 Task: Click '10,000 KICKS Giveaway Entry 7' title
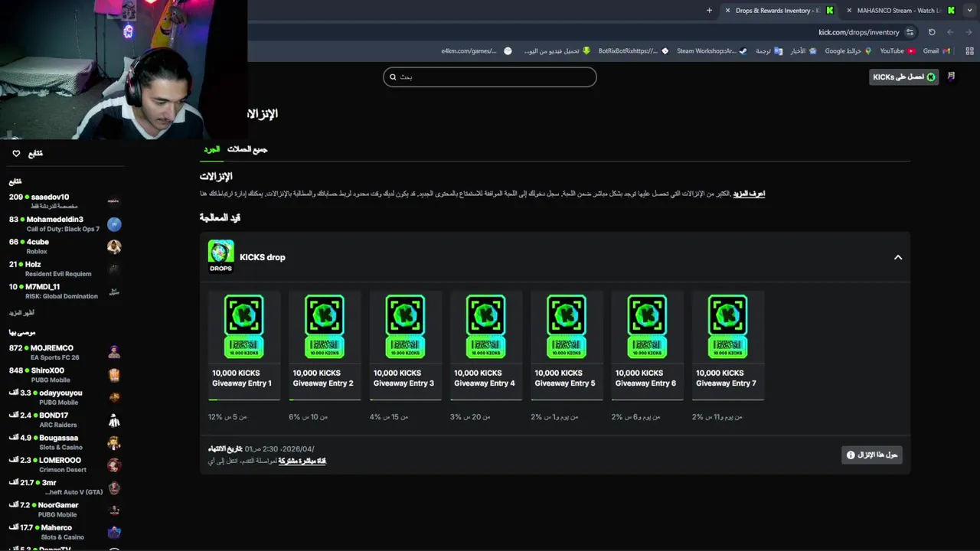pos(726,378)
